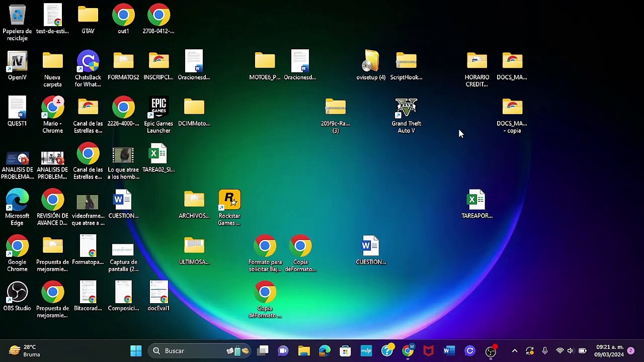The width and height of the screenshot is (644, 362).
Task: Select the ULTIMOSA... zip folder
Action: click(194, 251)
